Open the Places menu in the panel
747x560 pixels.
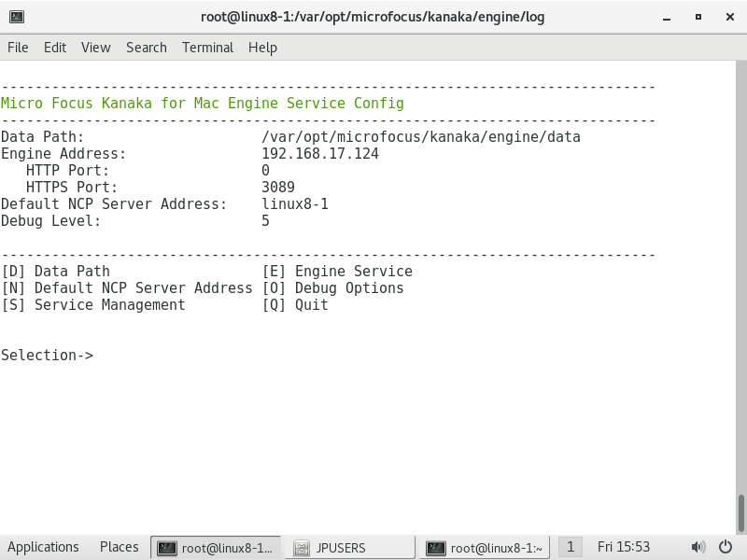(x=120, y=547)
